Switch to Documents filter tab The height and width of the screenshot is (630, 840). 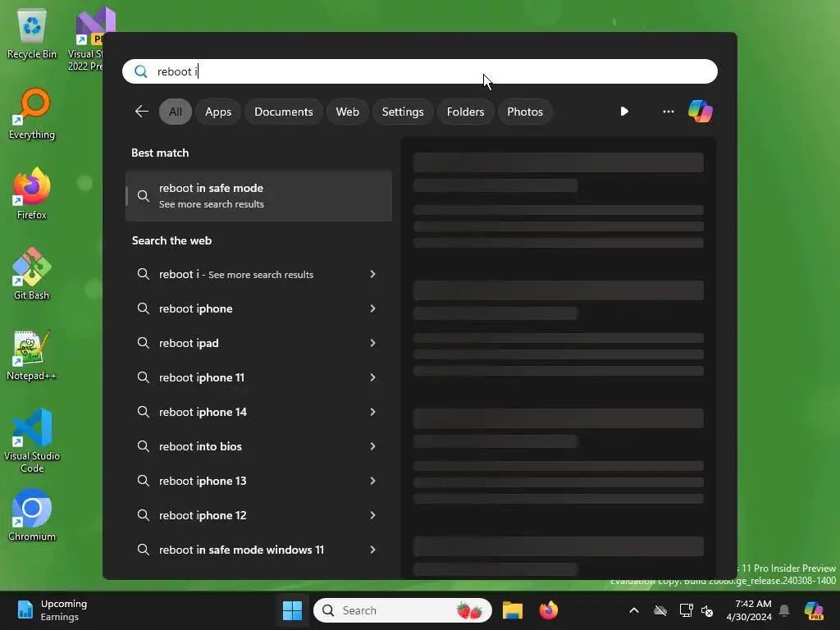click(x=283, y=112)
